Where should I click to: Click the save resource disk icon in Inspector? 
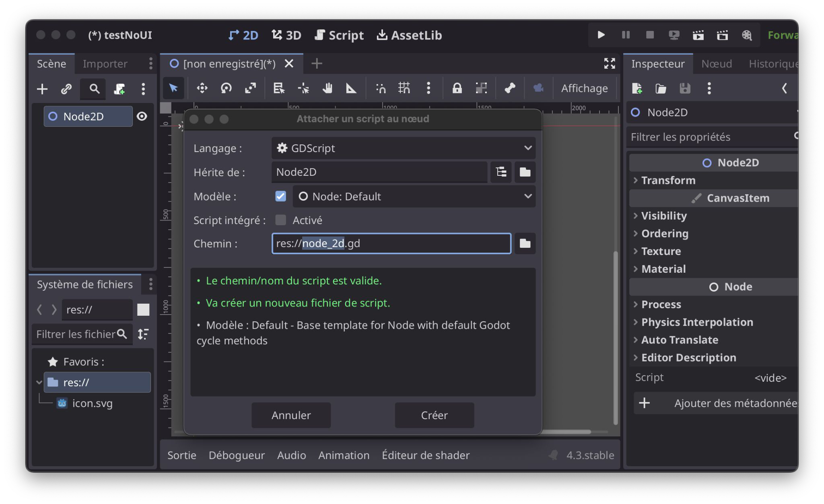(685, 88)
